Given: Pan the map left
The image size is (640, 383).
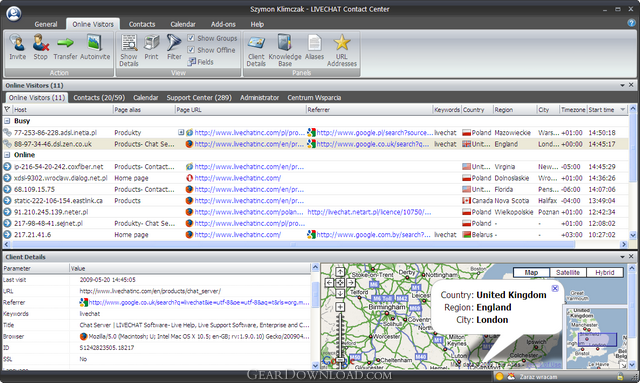Looking at the screenshot, I should [329, 283].
